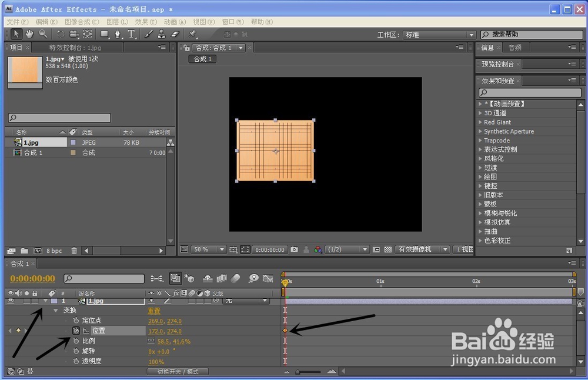The image size is (588, 380).
Task: Collapse the 变换 property group
Action: [x=55, y=309]
